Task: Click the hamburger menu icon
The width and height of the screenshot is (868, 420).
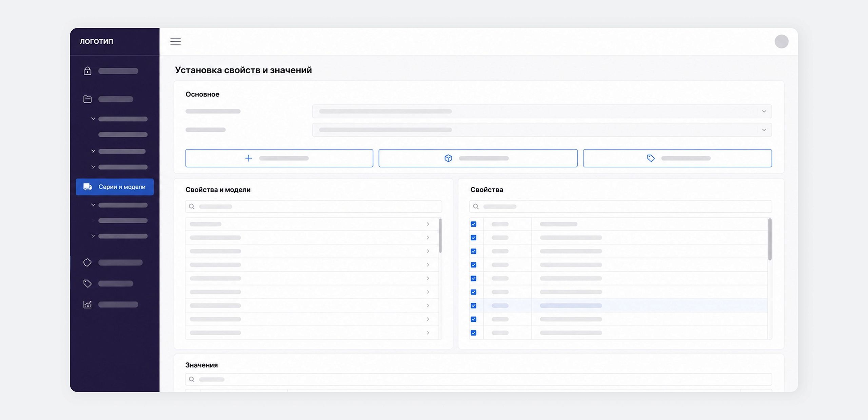Action: click(x=175, y=41)
